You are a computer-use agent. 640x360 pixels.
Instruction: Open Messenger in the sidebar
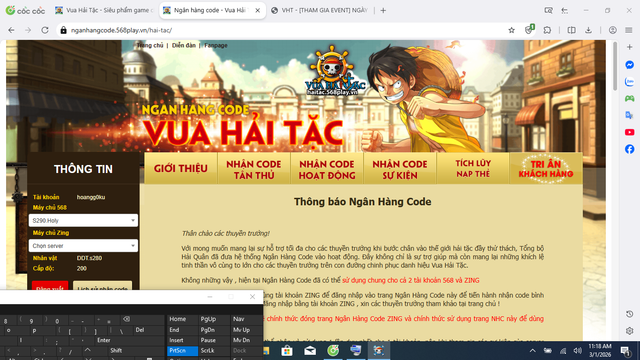pos(629,65)
